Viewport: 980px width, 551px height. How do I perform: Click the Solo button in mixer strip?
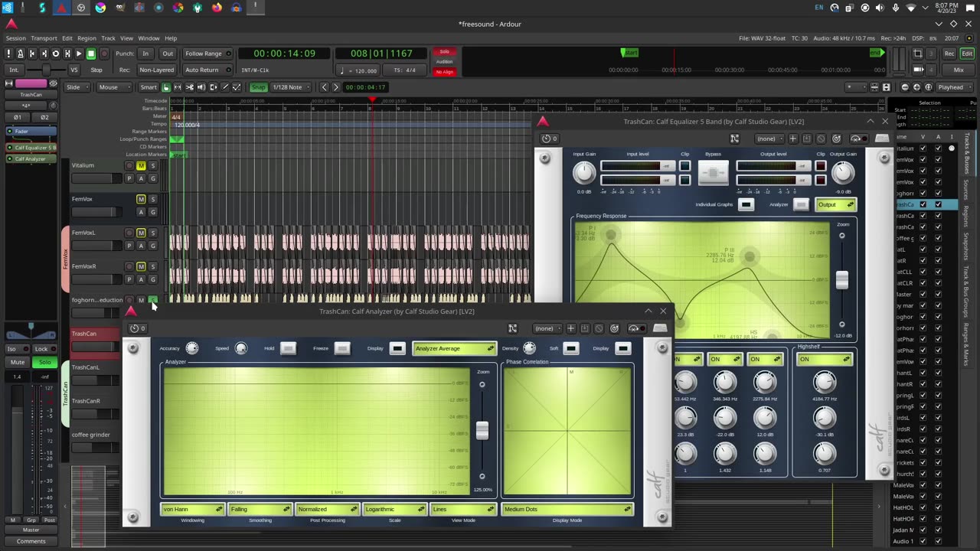tap(44, 362)
